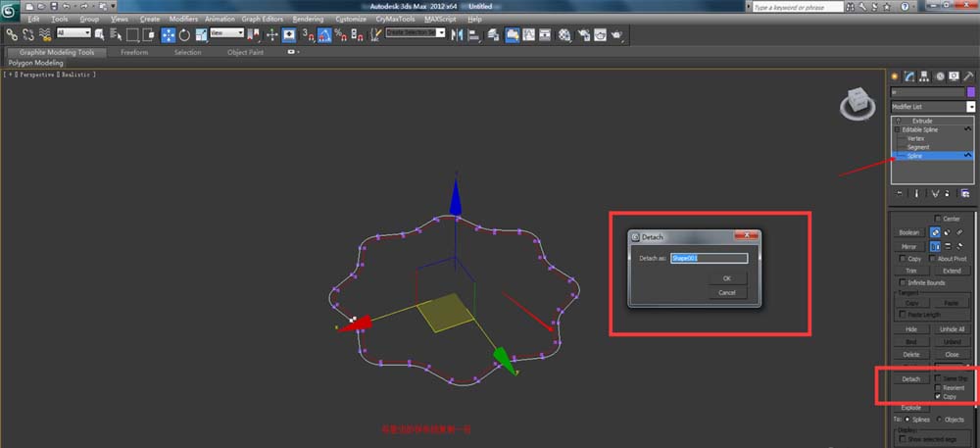980x448 pixels.
Task: Click the Unhide All button
Action: coord(952,329)
